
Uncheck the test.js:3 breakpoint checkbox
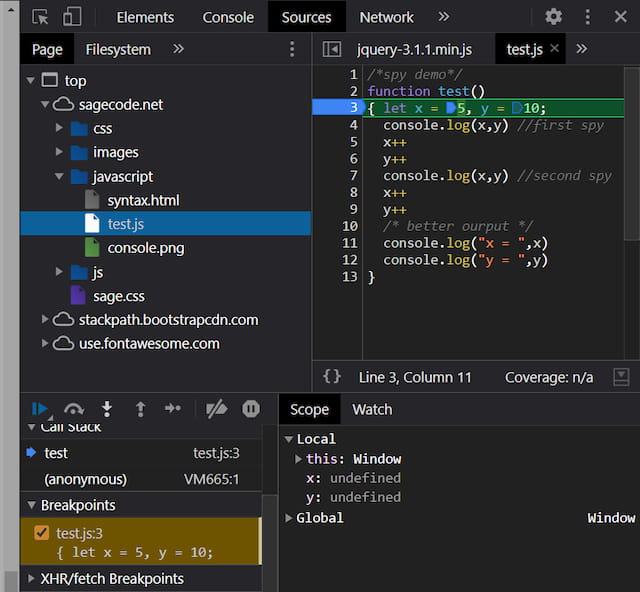(41, 533)
